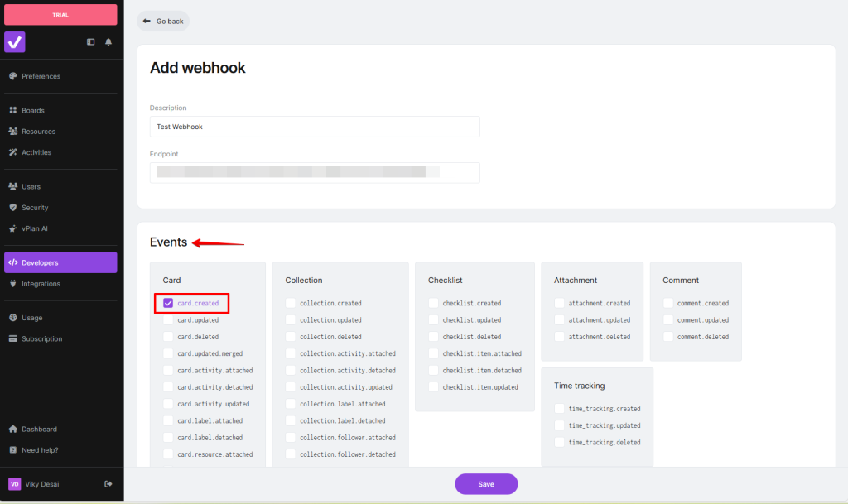The height and width of the screenshot is (504, 848).
Task: Tick the attachment.deleted checkbox
Action: click(x=560, y=337)
